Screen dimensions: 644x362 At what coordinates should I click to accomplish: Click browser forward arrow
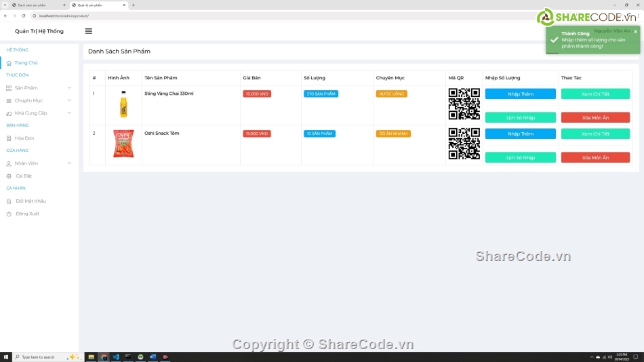click(14, 16)
